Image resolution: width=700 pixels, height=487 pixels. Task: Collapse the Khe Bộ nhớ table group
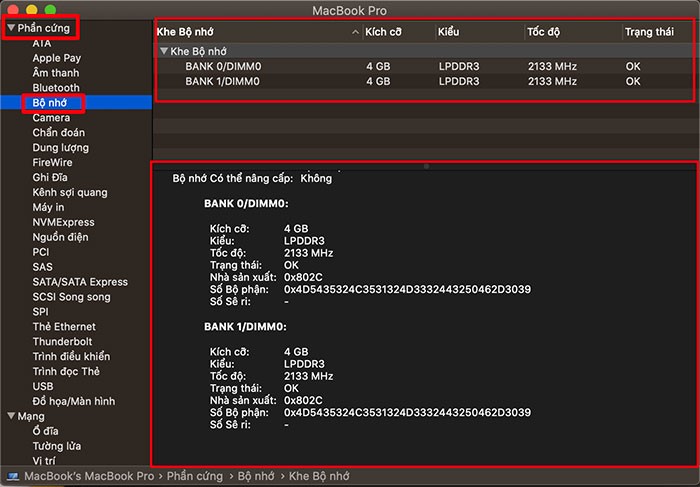tap(164, 50)
